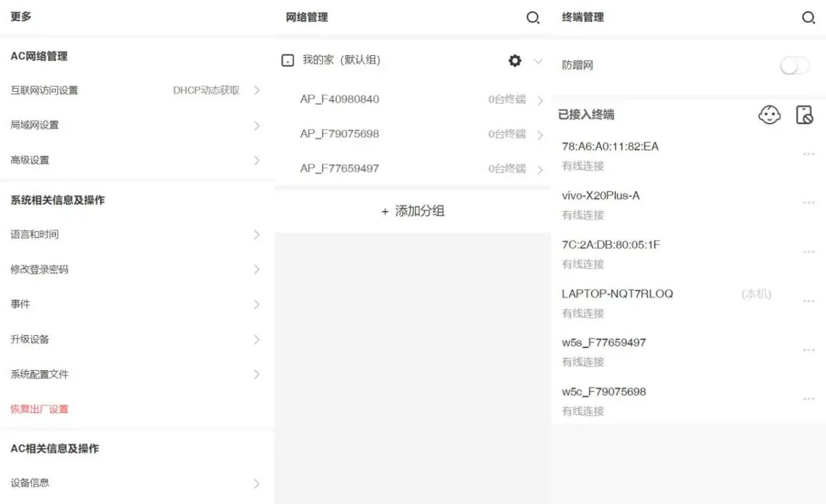
Task: Open AP_F79075698 chevron arrow
Action: [x=540, y=135]
